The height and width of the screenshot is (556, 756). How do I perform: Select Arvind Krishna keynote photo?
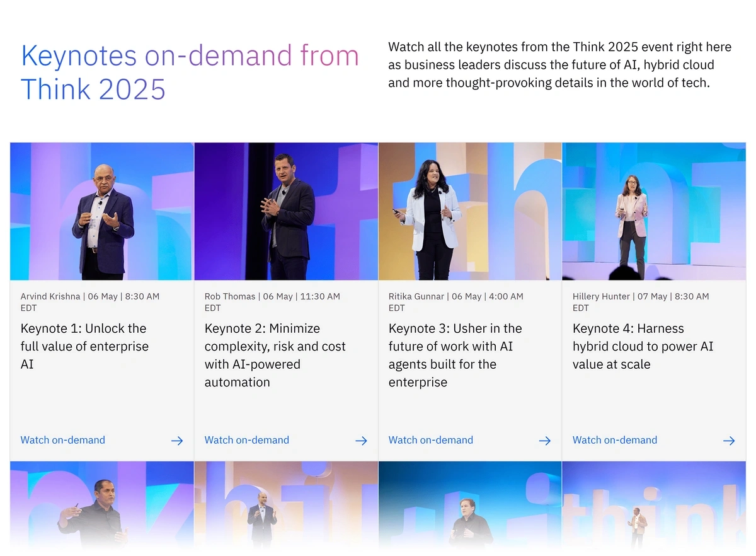point(102,211)
